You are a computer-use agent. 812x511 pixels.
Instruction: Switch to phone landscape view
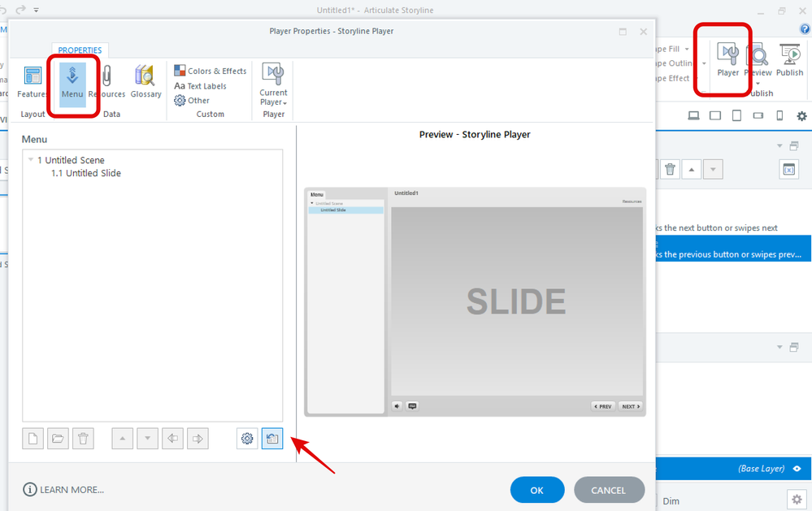(x=758, y=116)
